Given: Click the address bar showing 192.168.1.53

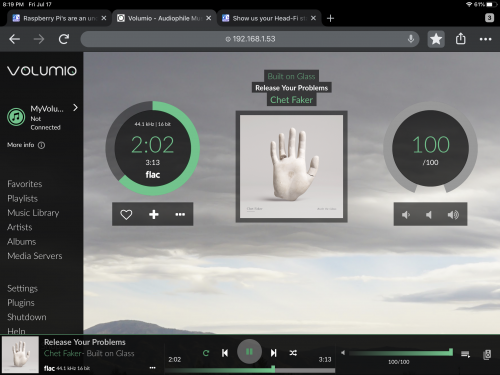Looking at the screenshot, I should tap(250, 39).
